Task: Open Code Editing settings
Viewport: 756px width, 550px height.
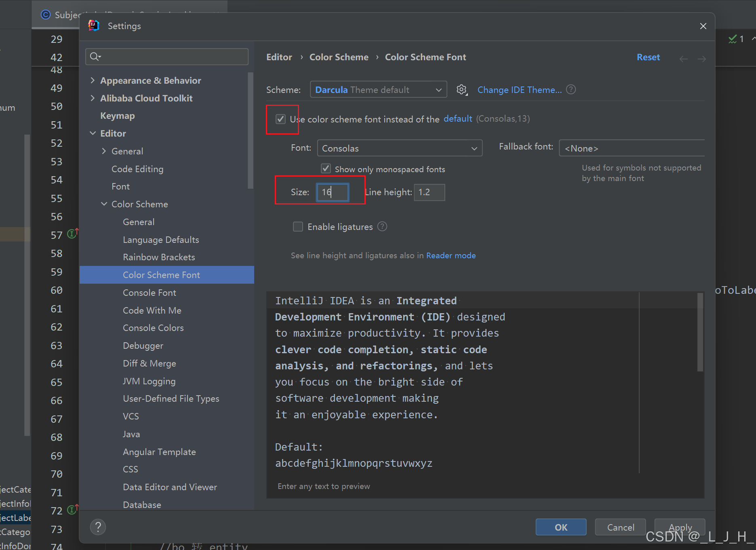Action: pyautogui.click(x=137, y=169)
